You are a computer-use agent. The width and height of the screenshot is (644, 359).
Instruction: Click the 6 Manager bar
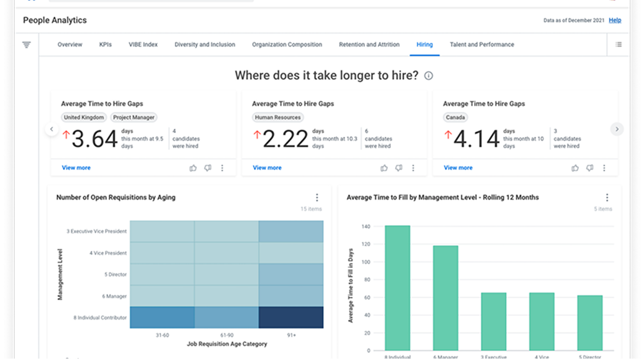coord(445,298)
